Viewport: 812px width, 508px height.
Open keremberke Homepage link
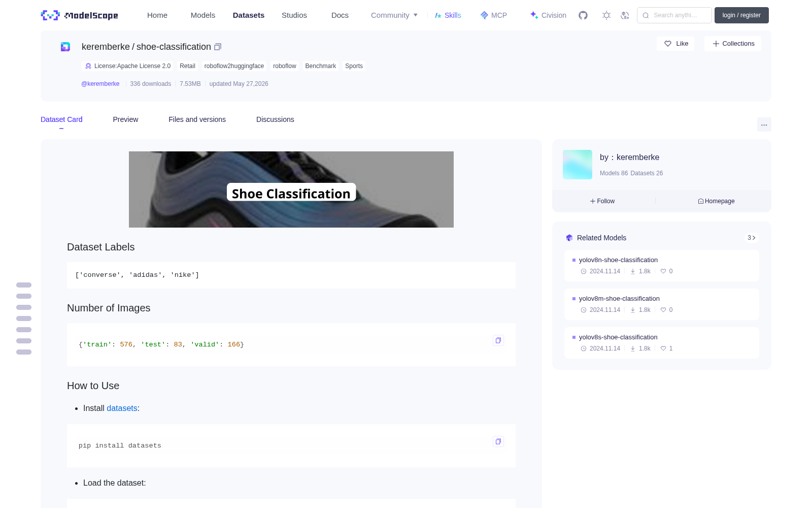(716, 201)
